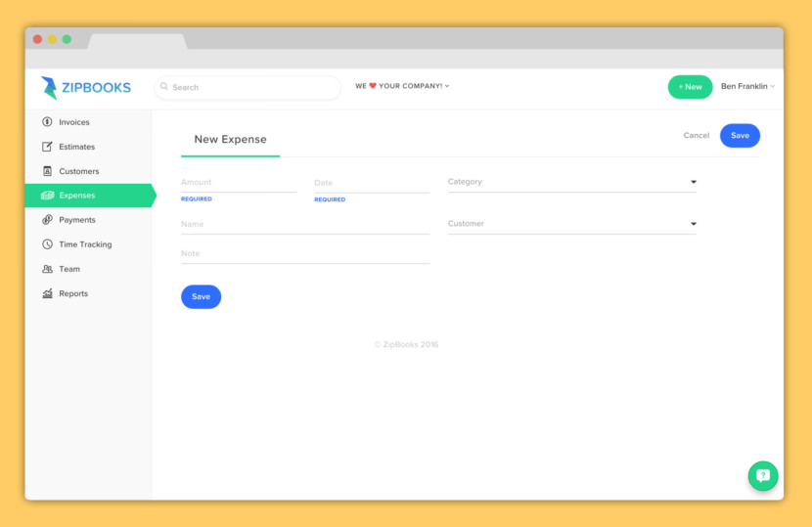
Task: Click the Date input field
Action: click(x=372, y=183)
